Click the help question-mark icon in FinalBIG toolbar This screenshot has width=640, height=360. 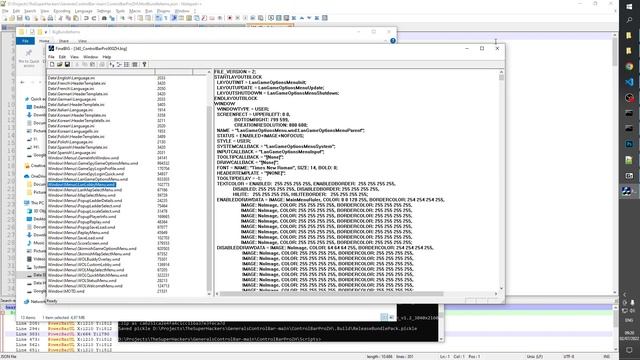click(x=144, y=64)
